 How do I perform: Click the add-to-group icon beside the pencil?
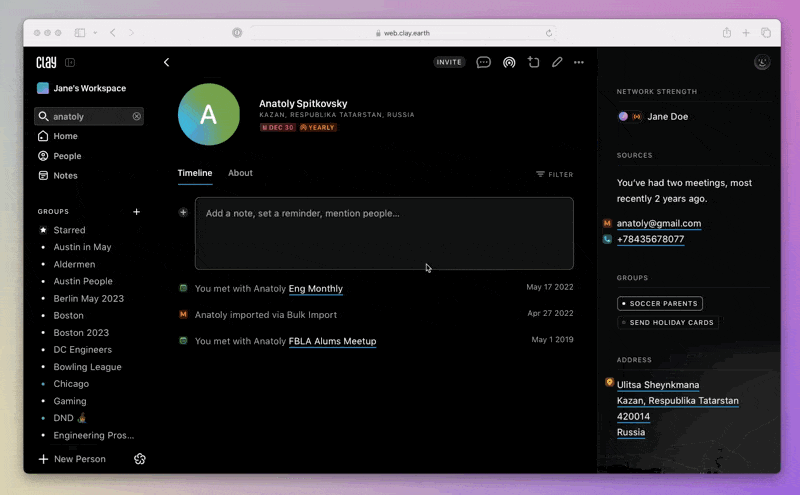pos(533,62)
